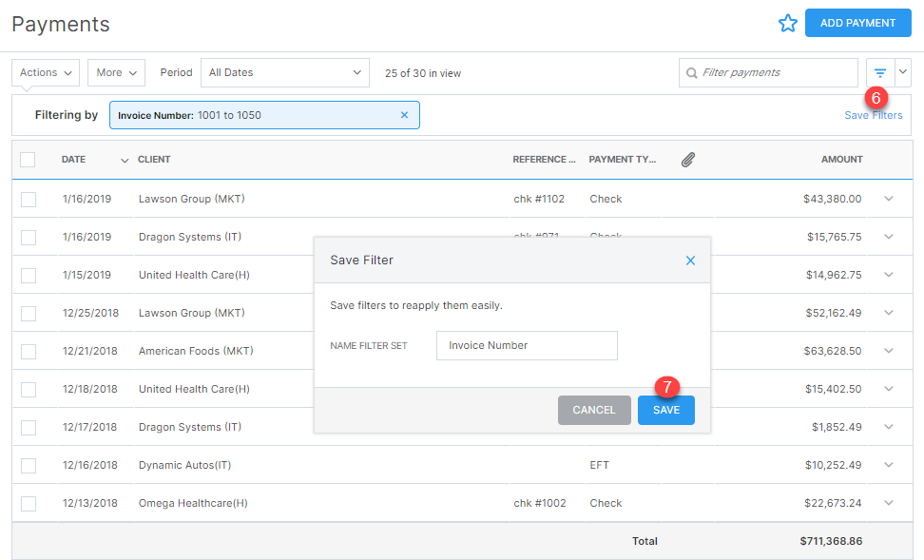Expand row menu for $14,962.75 payment
Viewport: 924px width, 560px height.
tap(889, 275)
